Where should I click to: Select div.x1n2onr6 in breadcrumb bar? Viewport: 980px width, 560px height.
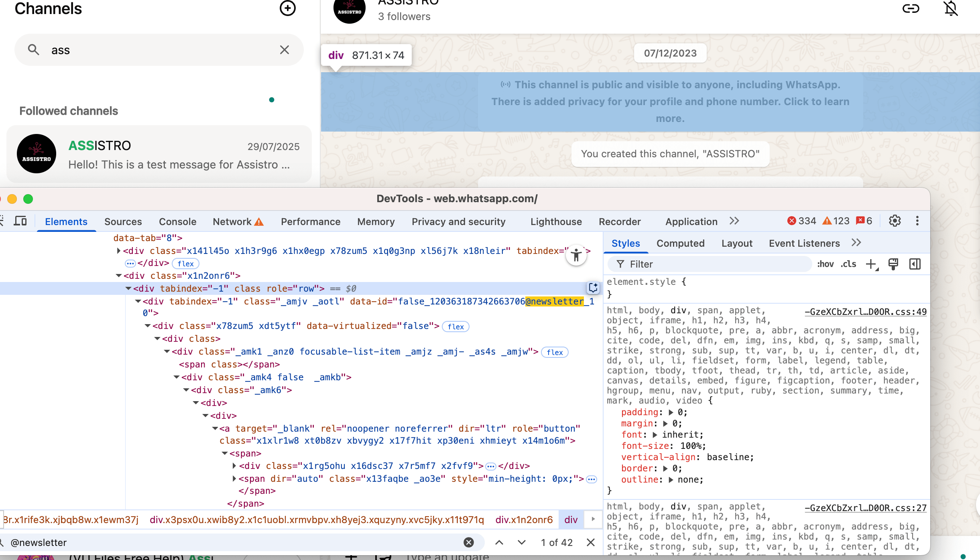(x=524, y=519)
